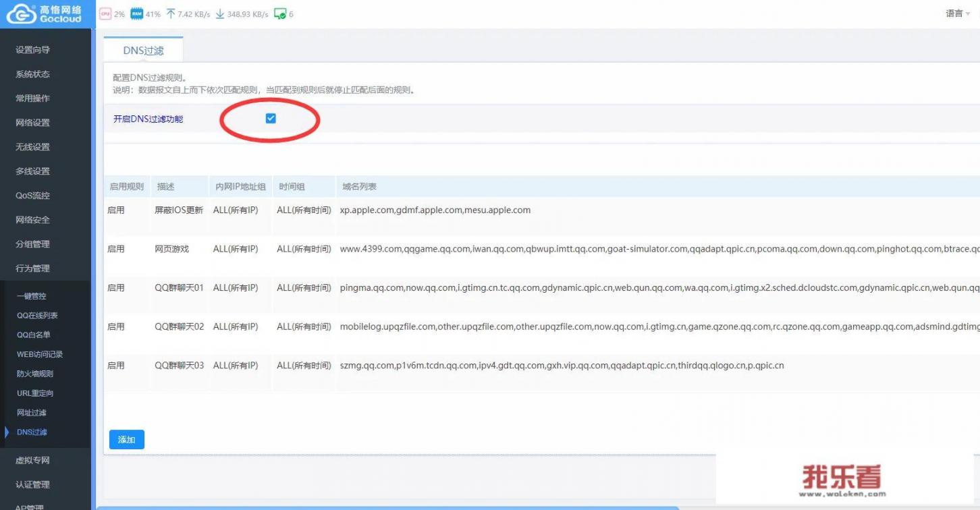Click xp.apple.com domain list cell
This screenshot has width=980, height=510.
pyautogui.click(x=435, y=210)
